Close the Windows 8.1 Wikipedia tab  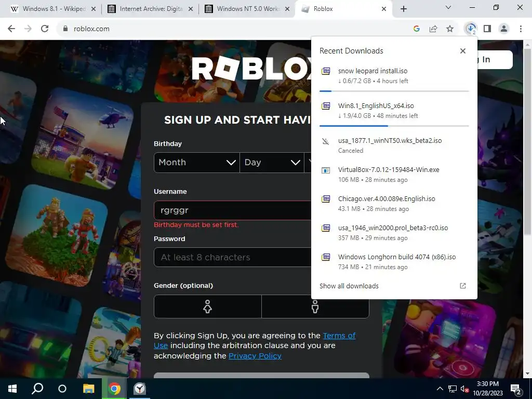[x=94, y=9]
